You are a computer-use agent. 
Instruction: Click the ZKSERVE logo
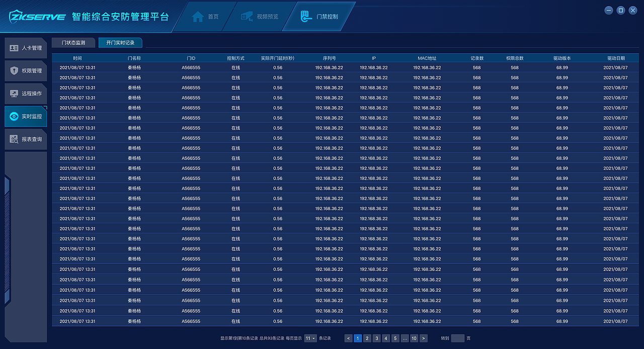(37, 16)
